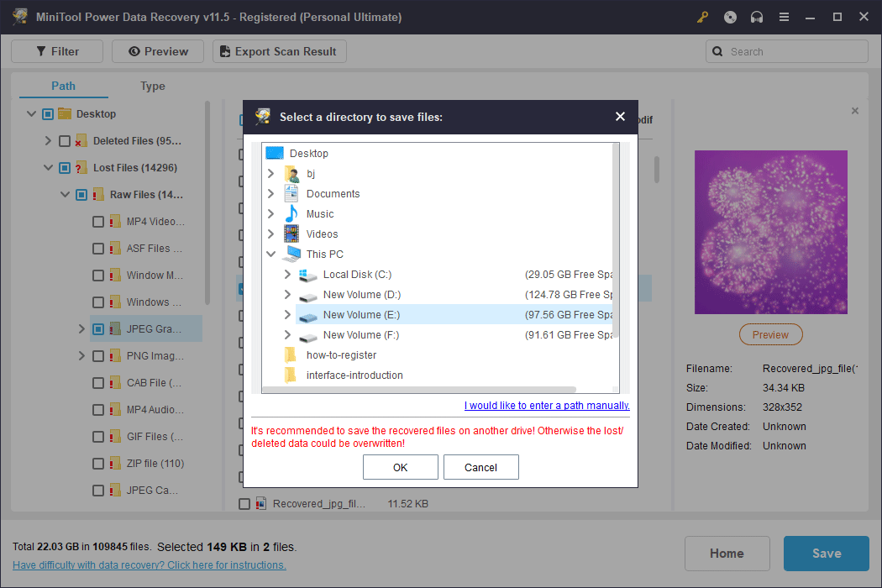
Task: Click the blue Save button
Action: click(827, 554)
